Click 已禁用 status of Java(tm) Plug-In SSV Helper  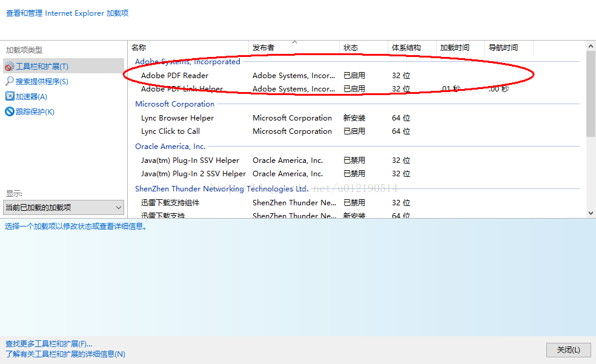[354, 160]
